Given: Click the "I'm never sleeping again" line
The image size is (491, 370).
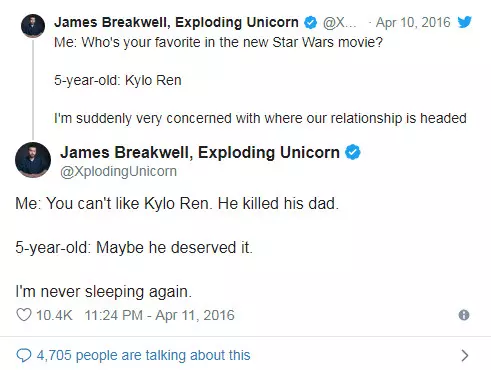Looking at the screenshot, I should tap(104, 292).
